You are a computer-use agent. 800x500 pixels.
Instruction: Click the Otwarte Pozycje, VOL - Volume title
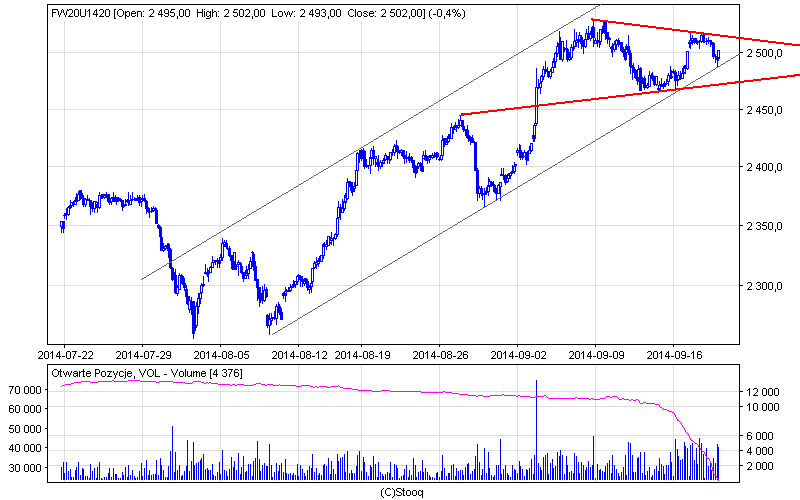coord(147,373)
